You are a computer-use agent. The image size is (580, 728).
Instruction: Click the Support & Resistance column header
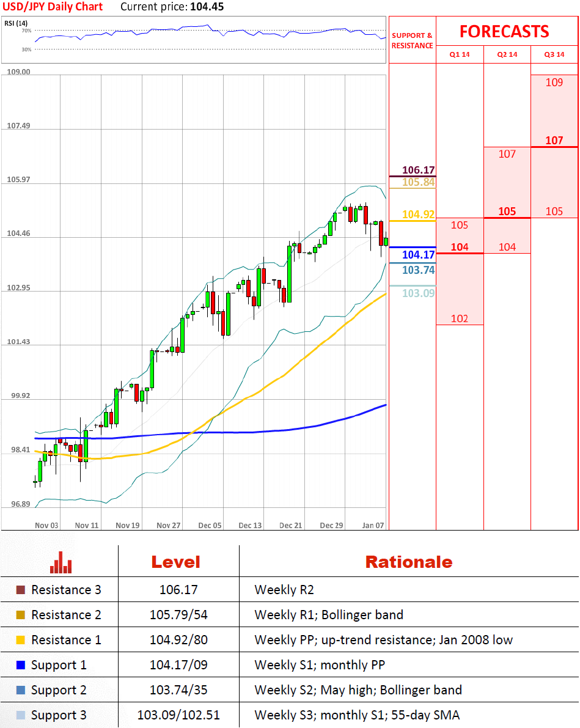coord(412,40)
